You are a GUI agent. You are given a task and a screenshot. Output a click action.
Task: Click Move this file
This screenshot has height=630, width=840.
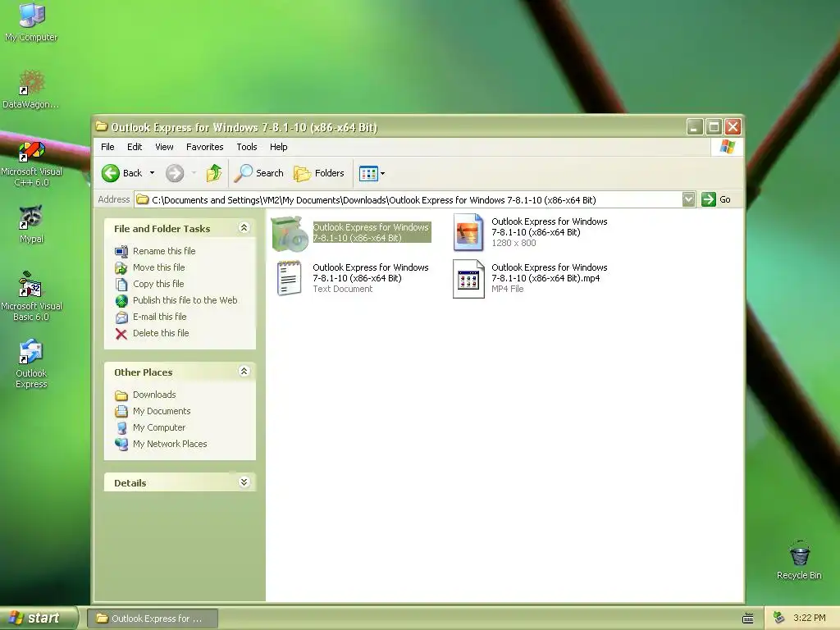[158, 267]
